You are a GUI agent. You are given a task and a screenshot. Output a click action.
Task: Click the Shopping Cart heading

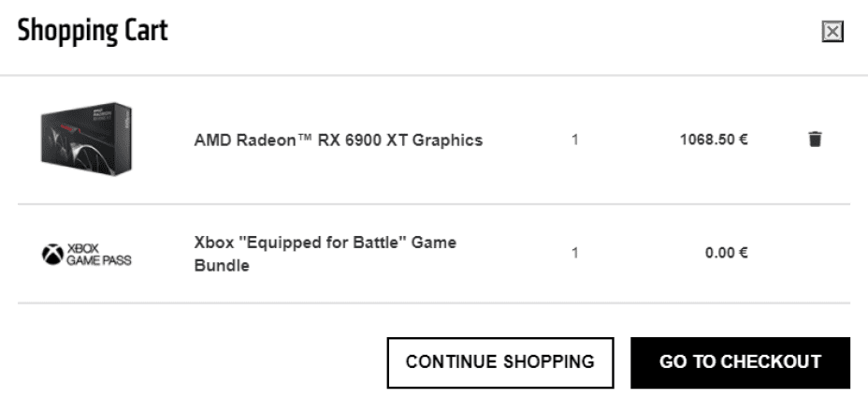point(93,31)
